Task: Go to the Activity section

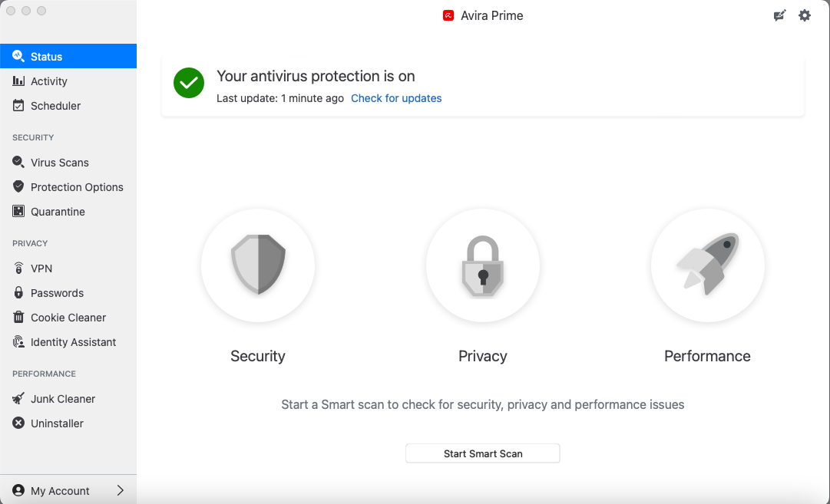Action: point(48,81)
